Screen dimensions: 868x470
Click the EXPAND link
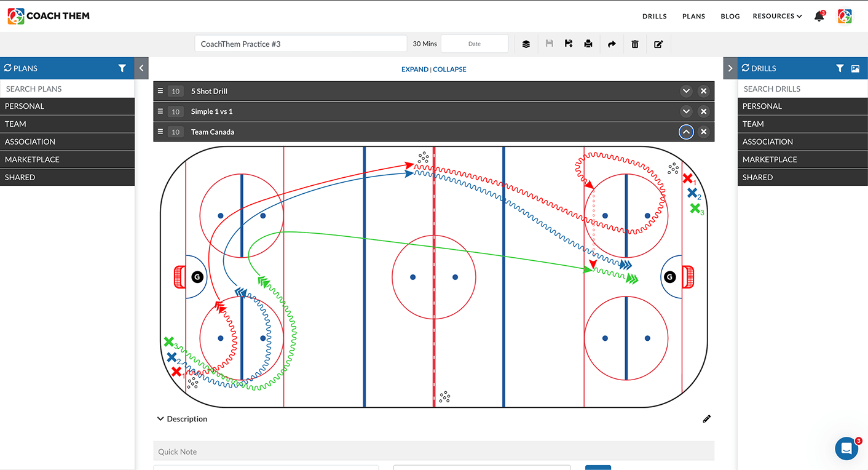click(415, 70)
